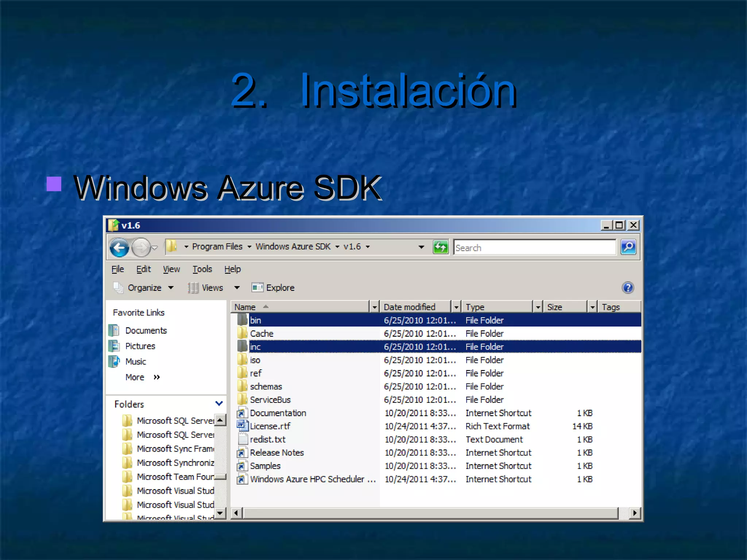Select the ServiceBus folder icon

[x=243, y=399]
